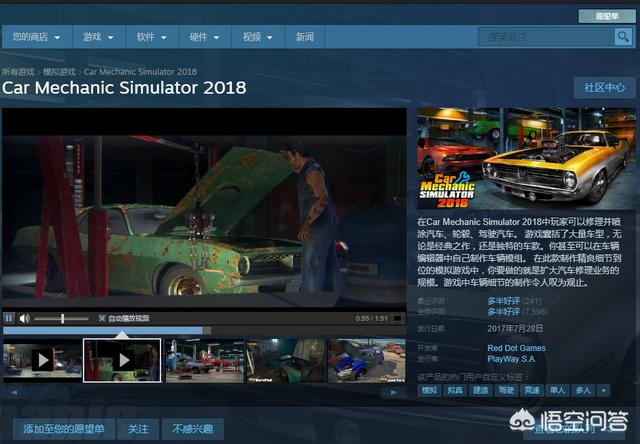Mute the video with speaker icon

[x=24, y=318]
